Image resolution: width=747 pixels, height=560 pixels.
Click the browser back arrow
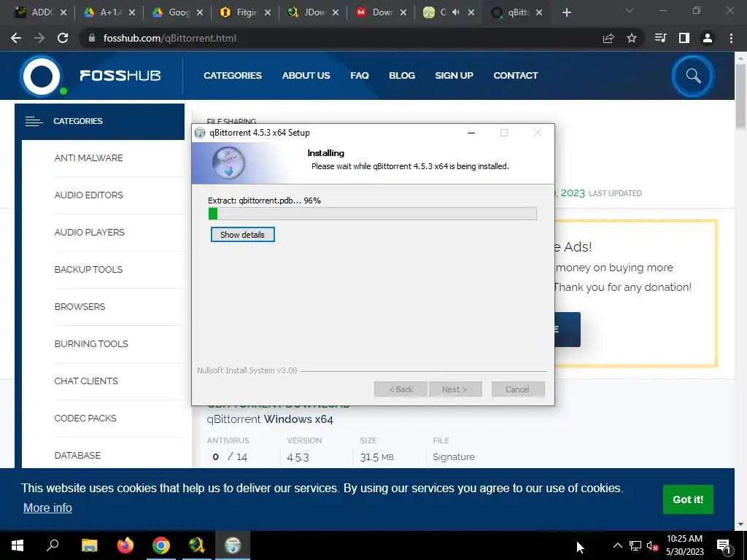coord(16,38)
